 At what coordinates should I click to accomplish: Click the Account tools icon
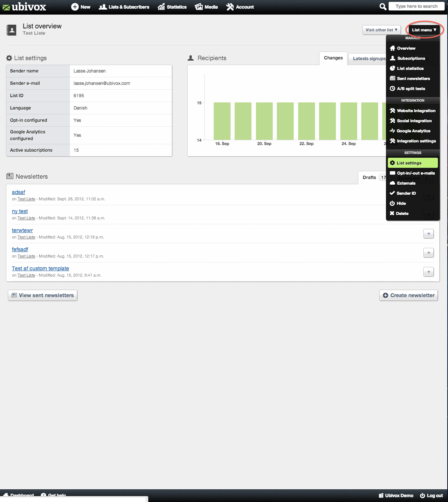pos(230,7)
